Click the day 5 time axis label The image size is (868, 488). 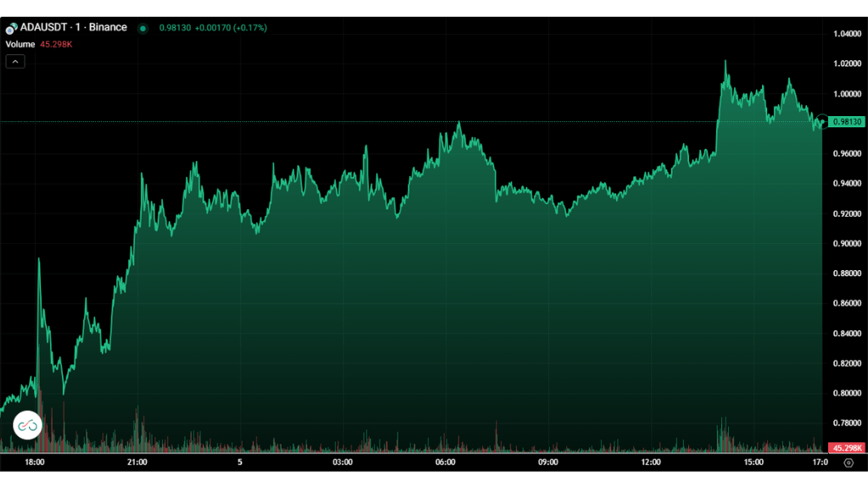(x=240, y=462)
